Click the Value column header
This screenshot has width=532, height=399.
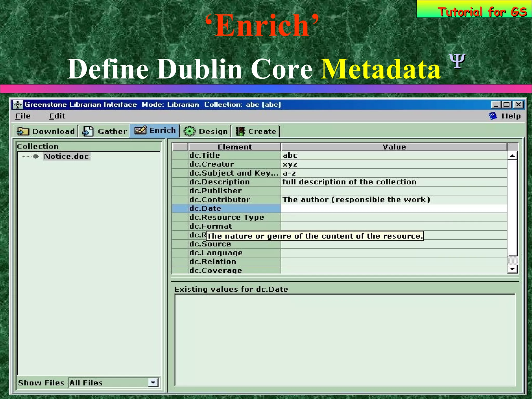[x=394, y=147]
